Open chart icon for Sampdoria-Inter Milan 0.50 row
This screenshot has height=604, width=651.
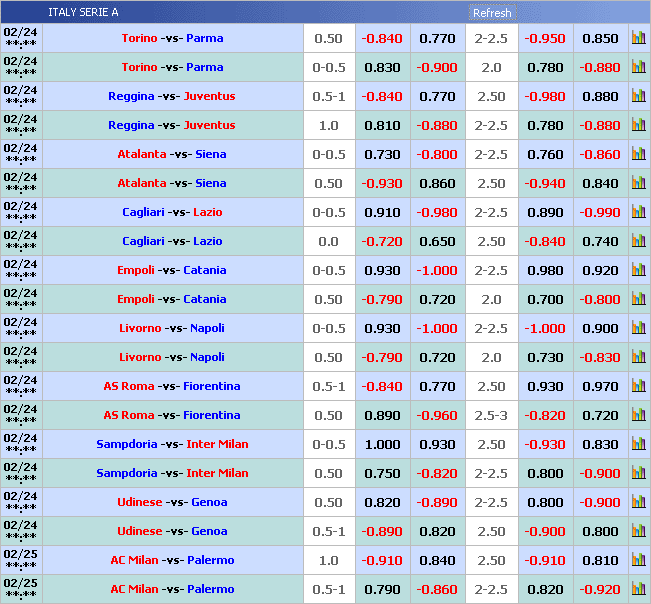click(638, 474)
